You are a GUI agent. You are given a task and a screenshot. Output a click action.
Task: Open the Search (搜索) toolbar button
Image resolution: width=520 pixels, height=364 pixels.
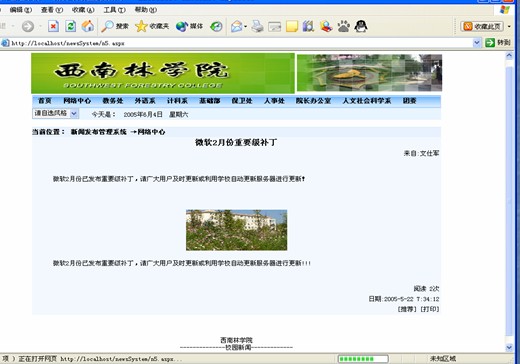click(115, 26)
